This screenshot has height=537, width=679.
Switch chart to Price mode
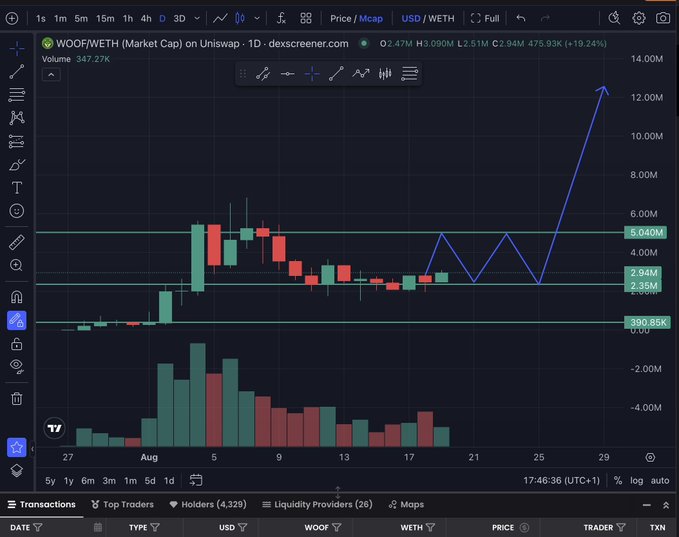click(x=341, y=19)
